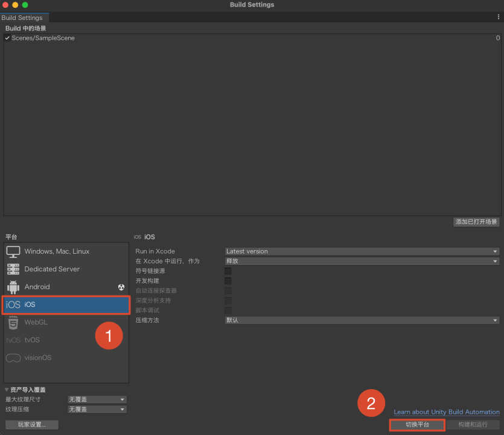Toggle the 深度分析支持 checkbox
The width and height of the screenshot is (504, 435).
click(x=228, y=300)
